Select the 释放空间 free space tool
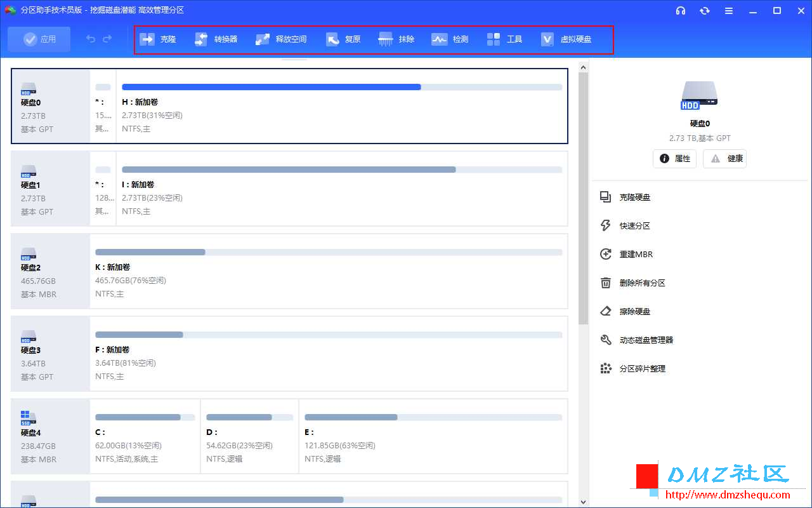812x508 pixels. (x=281, y=39)
